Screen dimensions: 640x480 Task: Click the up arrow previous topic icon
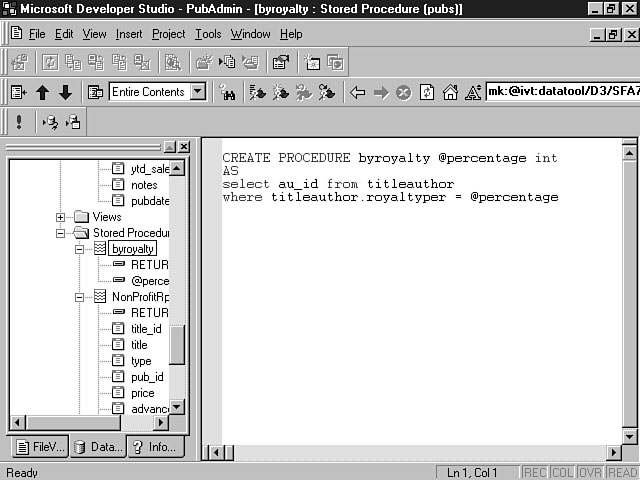tap(42, 92)
